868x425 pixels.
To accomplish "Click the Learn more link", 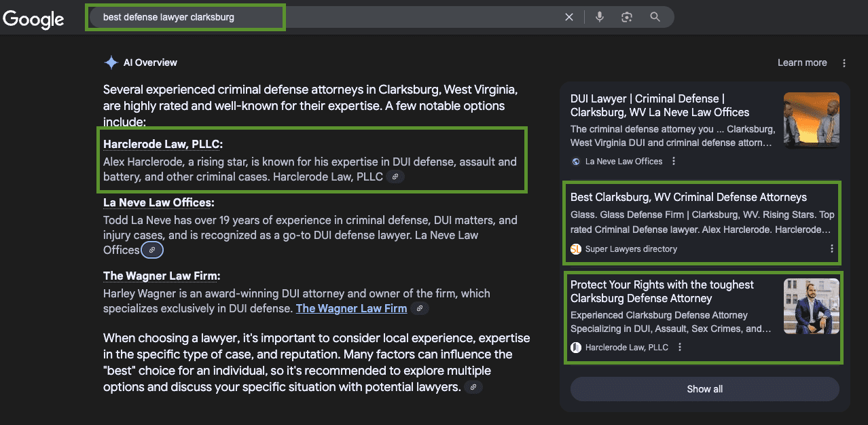I will [802, 62].
